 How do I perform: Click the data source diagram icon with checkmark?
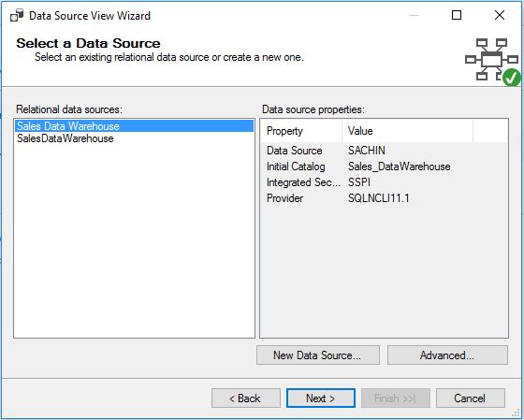492,62
